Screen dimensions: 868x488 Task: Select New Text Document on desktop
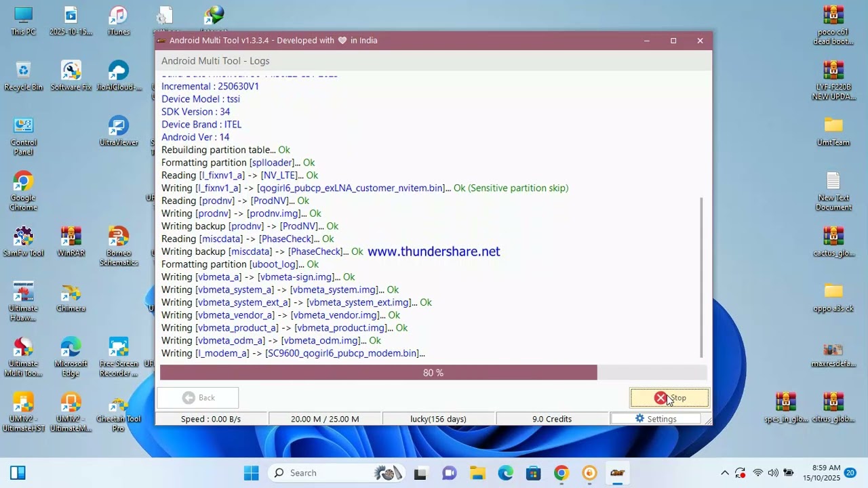click(833, 191)
